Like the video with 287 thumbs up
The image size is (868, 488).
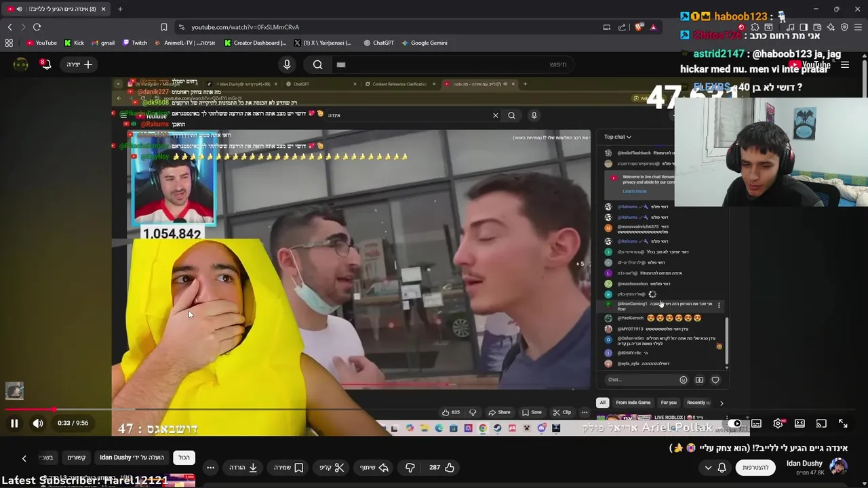[x=441, y=467]
